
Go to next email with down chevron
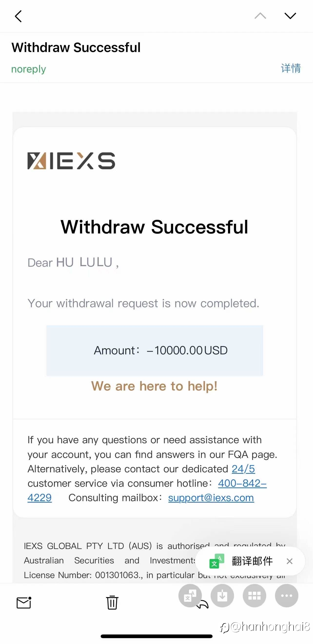click(x=290, y=16)
